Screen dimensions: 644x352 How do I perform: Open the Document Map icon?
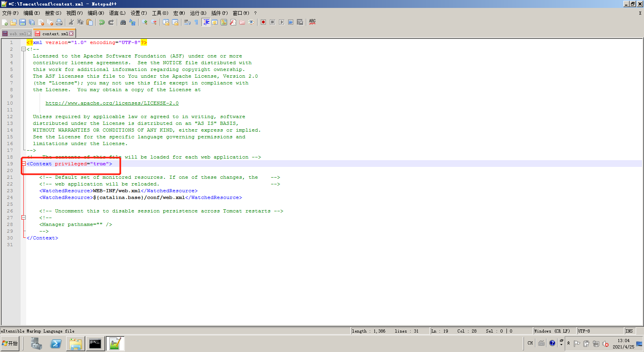224,22
